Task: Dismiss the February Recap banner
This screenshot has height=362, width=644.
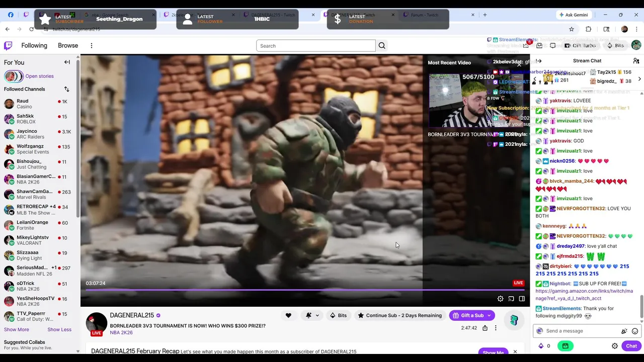Action: coord(515,351)
